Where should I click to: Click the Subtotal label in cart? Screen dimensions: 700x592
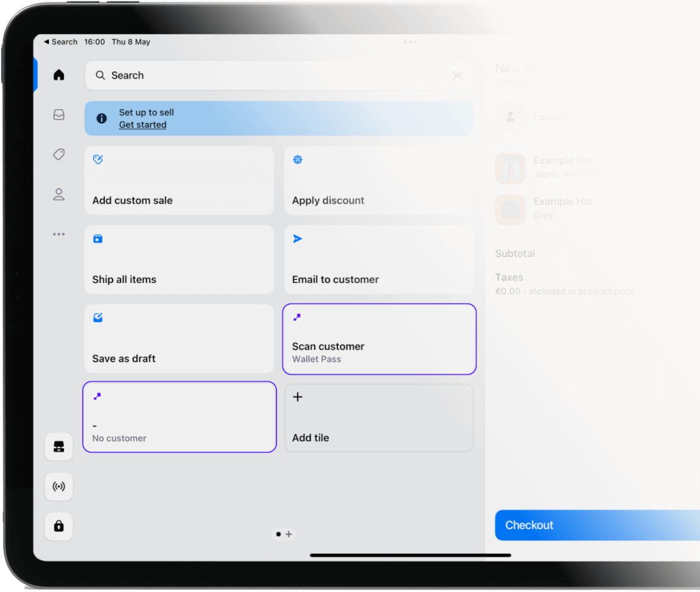pos(515,253)
